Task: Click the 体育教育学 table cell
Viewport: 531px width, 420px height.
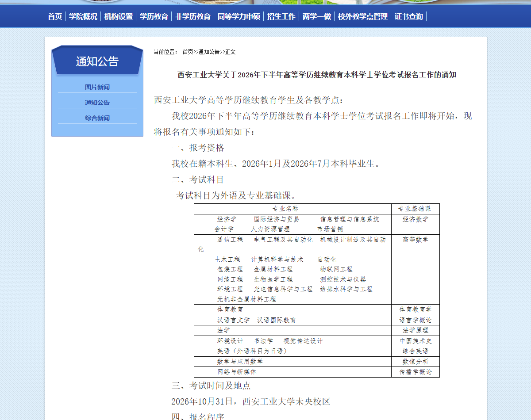Action: [415, 309]
